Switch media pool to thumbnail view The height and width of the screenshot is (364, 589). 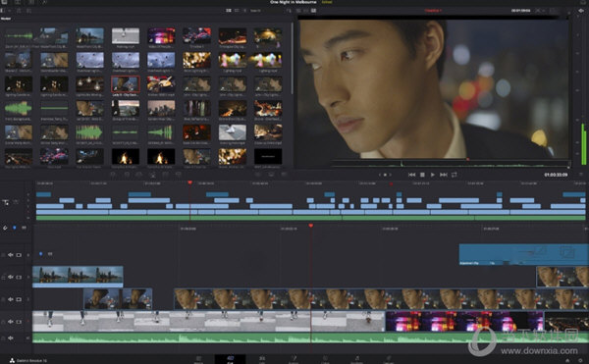tap(229, 11)
